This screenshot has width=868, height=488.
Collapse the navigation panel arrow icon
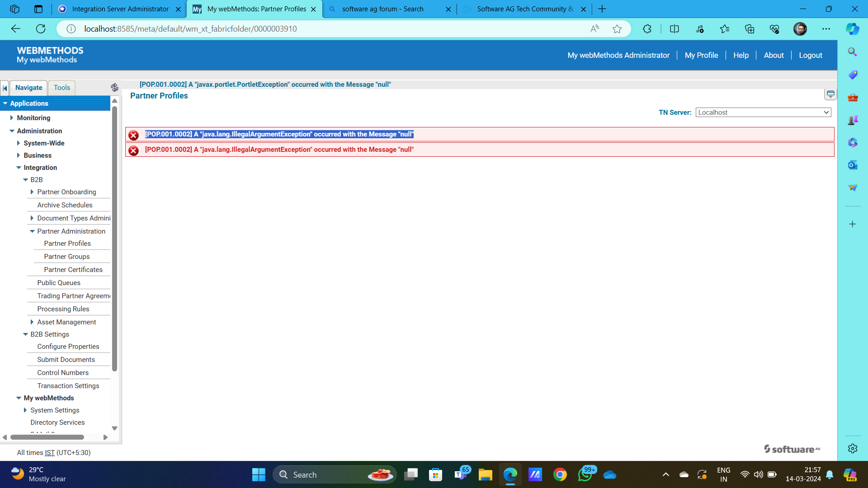click(x=5, y=88)
